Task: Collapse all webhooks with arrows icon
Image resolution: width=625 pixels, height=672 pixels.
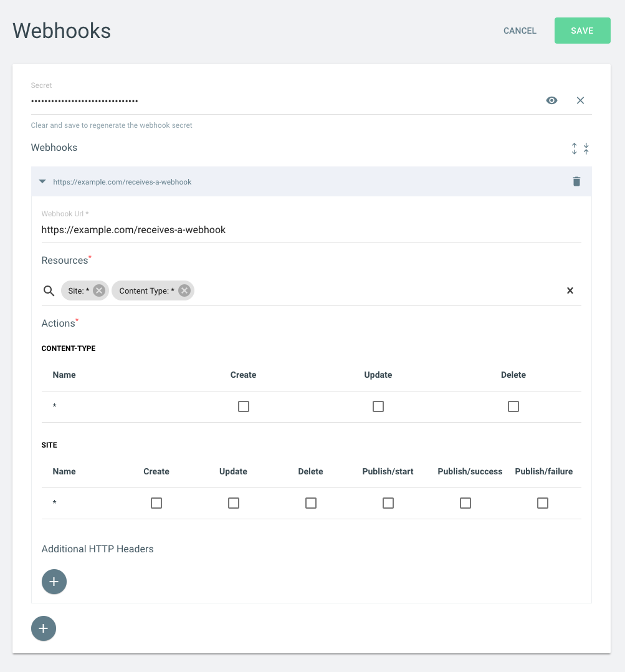Action: [586, 149]
